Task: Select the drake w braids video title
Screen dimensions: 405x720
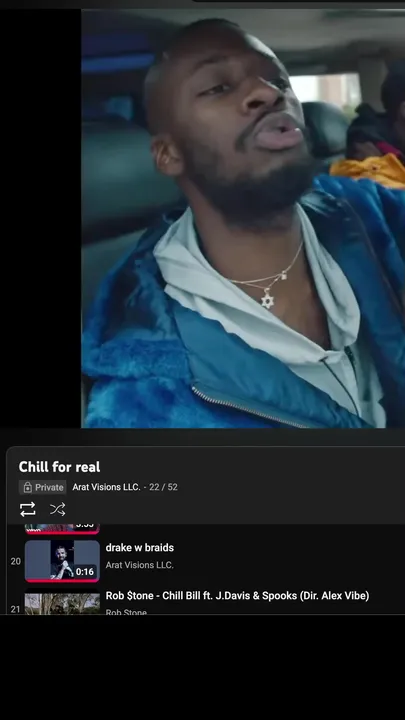Action: click(140, 548)
